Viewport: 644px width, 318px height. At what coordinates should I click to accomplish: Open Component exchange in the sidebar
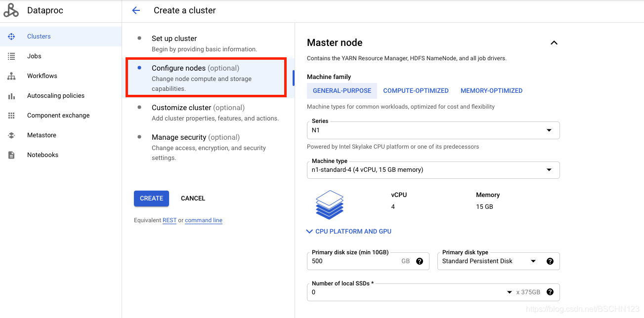click(61, 116)
